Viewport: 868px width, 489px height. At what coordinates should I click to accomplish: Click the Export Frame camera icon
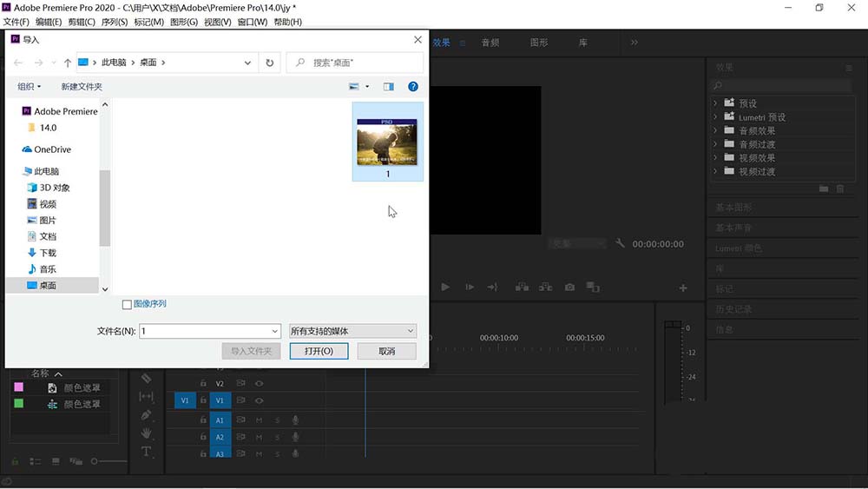[x=569, y=287]
